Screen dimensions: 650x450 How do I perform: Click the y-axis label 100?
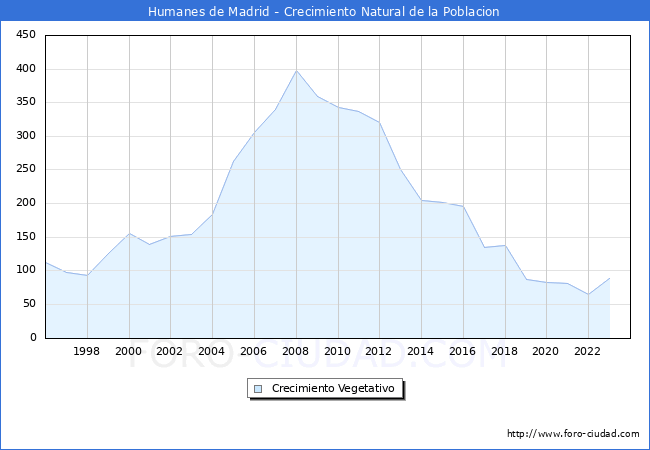[26, 270]
